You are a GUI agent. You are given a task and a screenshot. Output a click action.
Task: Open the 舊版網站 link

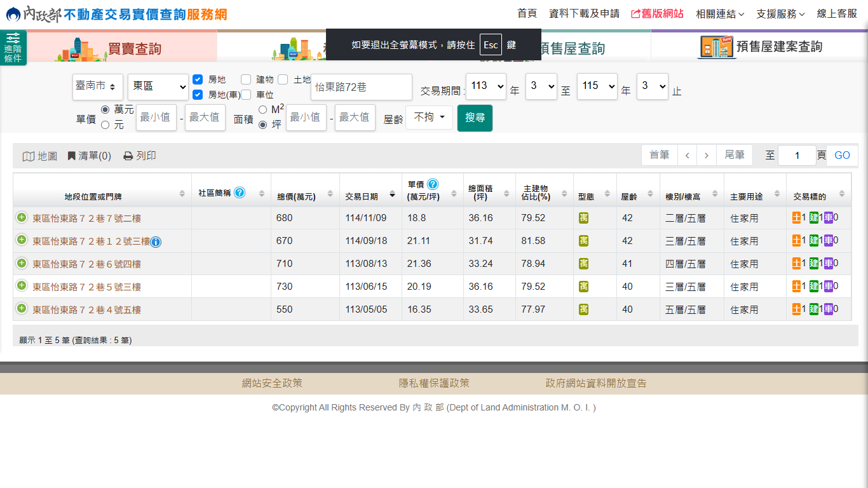tap(657, 13)
